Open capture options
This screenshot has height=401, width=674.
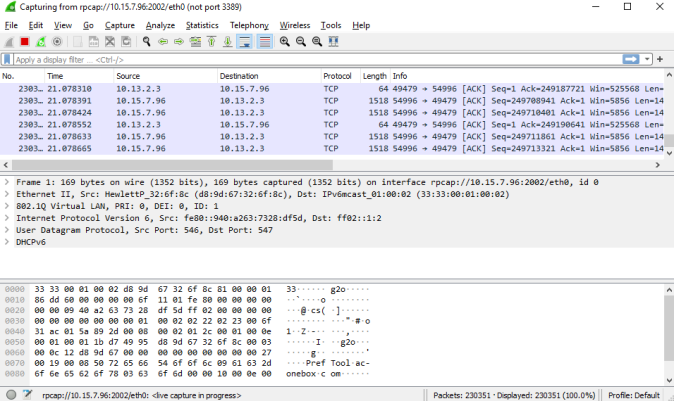click(57, 42)
